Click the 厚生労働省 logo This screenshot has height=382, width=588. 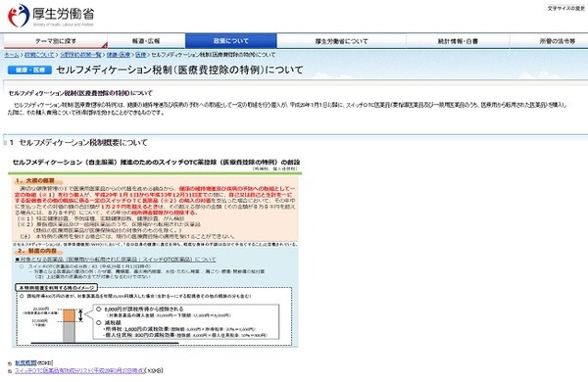click(x=51, y=16)
